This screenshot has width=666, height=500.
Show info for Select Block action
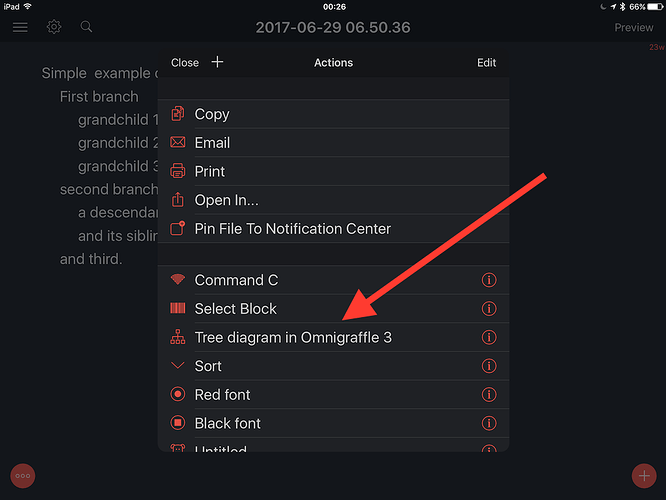click(489, 308)
